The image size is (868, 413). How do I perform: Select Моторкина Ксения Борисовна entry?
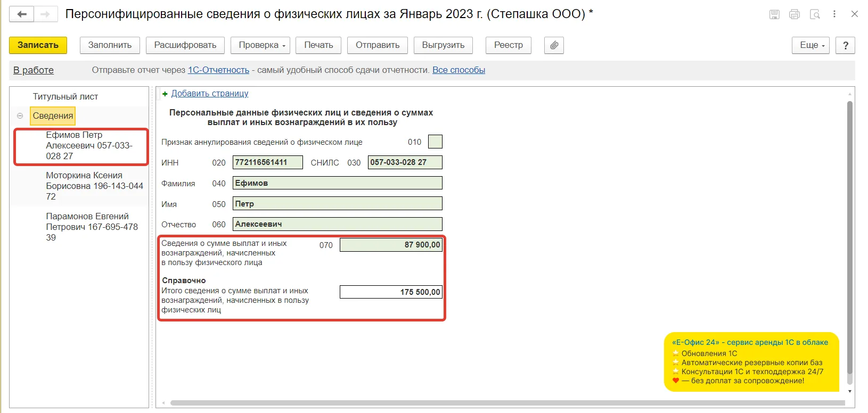[94, 186]
